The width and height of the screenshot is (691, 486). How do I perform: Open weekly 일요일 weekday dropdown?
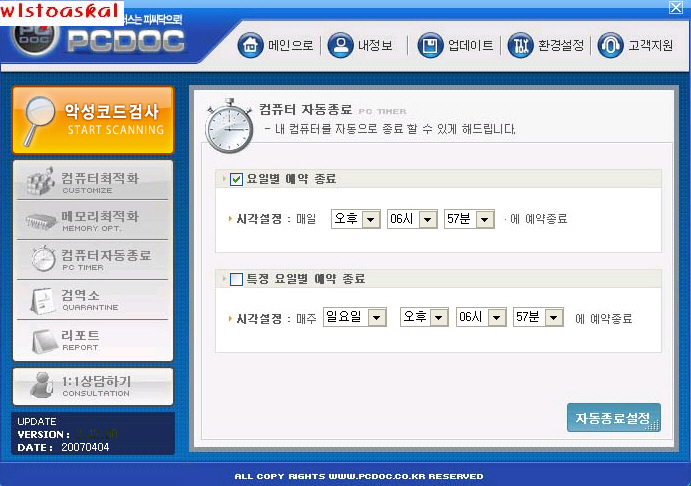[355, 317]
